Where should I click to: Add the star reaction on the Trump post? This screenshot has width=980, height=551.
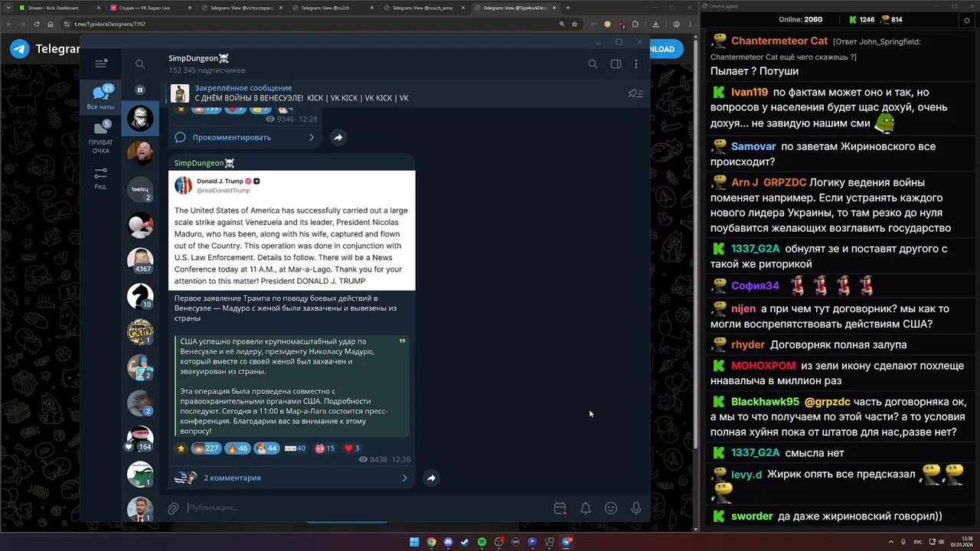(181, 448)
